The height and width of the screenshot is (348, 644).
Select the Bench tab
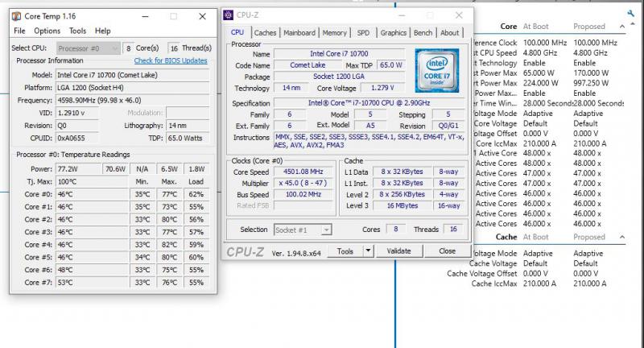tap(423, 33)
